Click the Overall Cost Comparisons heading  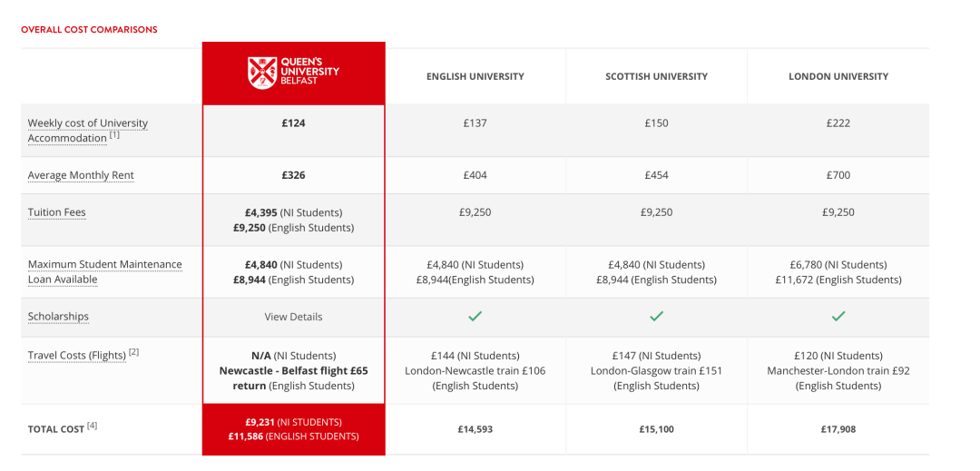[x=89, y=29]
